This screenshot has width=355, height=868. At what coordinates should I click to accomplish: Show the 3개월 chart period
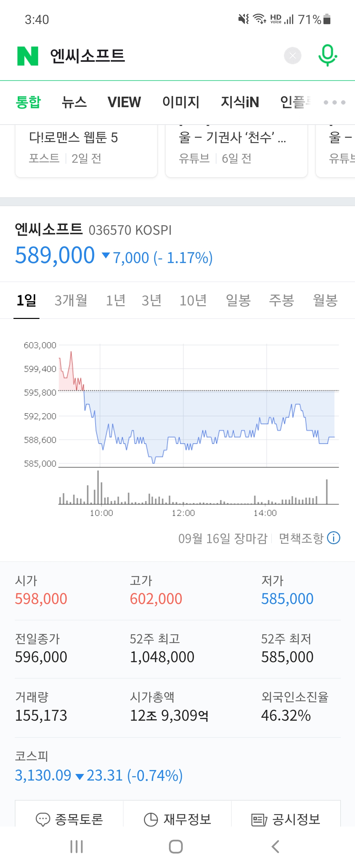pos(71,300)
